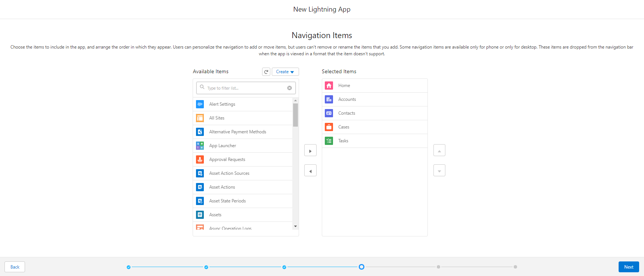Jump to first completed progress step
Image resolution: width=644 pixels, height=276 pixels.
128,267
